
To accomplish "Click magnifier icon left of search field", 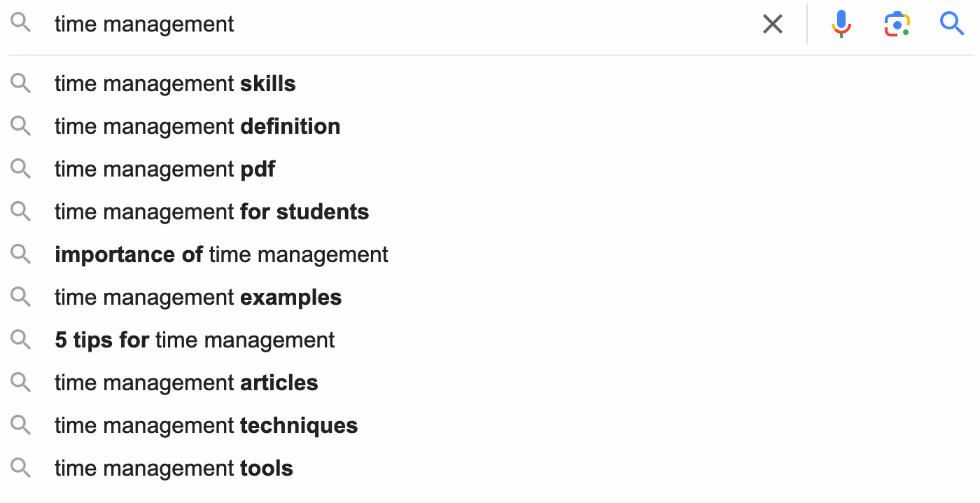I will (21, 24).
